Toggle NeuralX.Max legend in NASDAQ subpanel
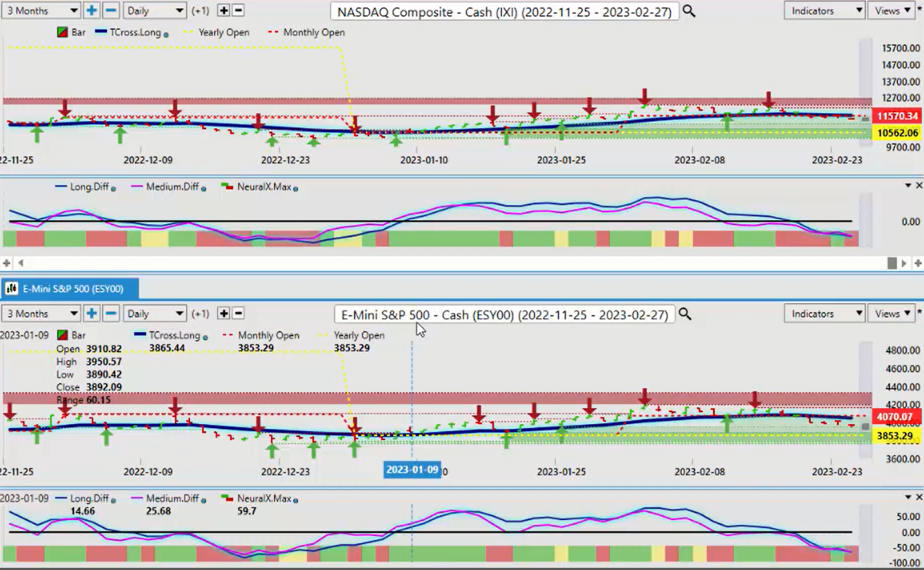 click(259, 187)
